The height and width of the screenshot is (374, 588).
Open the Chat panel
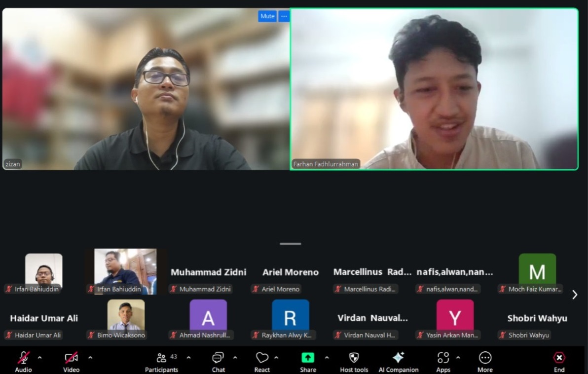click(218, 358)
